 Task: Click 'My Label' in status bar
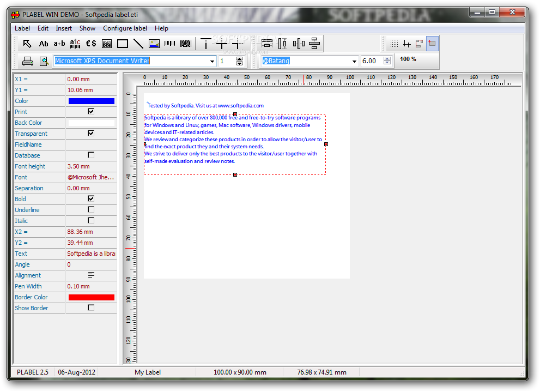click(x=148, y=372)
